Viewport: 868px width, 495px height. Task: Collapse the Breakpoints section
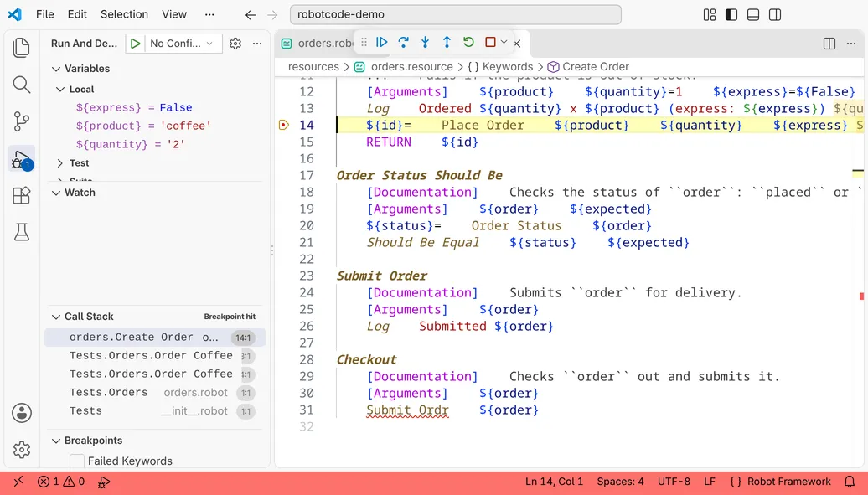pyautogui.click(x=56, y=441)
